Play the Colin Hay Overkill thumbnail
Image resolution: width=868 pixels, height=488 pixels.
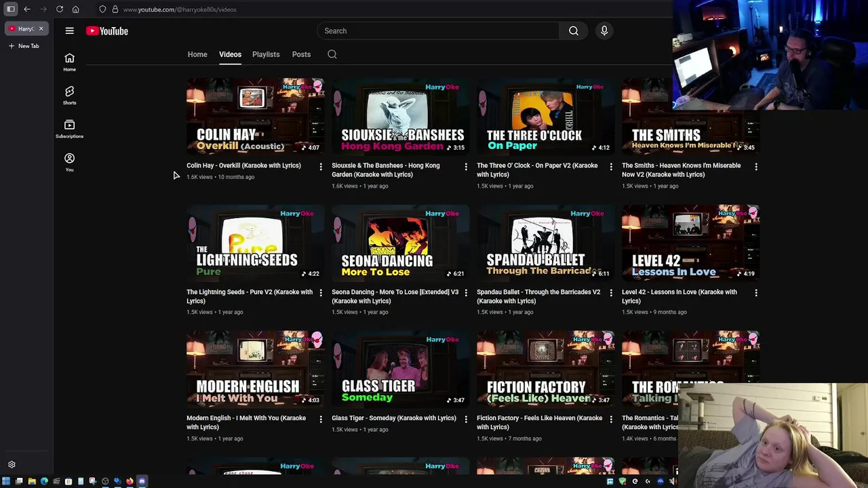click(255, 117)
